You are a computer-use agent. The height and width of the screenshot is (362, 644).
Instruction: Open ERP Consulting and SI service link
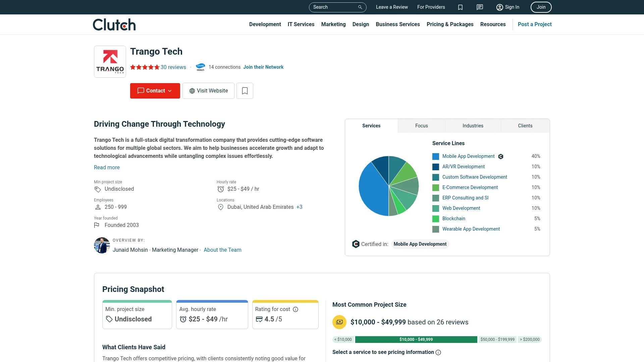(x=465, y=198)
